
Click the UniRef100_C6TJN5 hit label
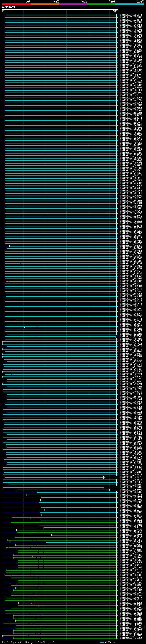131,60
